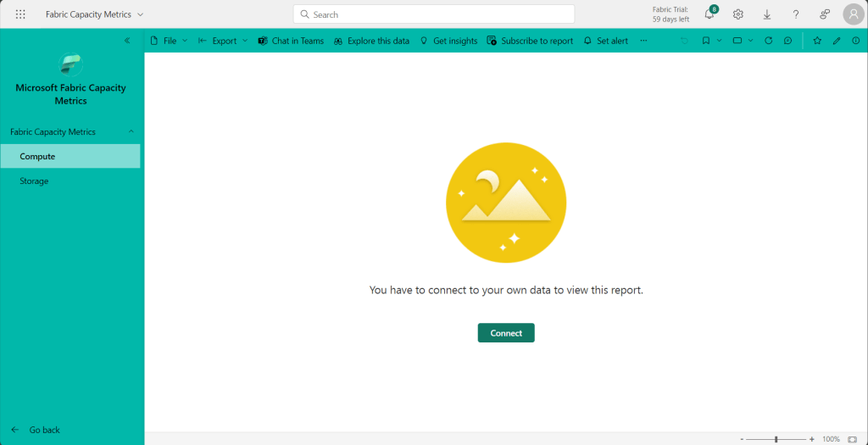Viewport: 868px width, 445px height.
Task: Open the app launcher waffle grid
Action: coord(20,14)
